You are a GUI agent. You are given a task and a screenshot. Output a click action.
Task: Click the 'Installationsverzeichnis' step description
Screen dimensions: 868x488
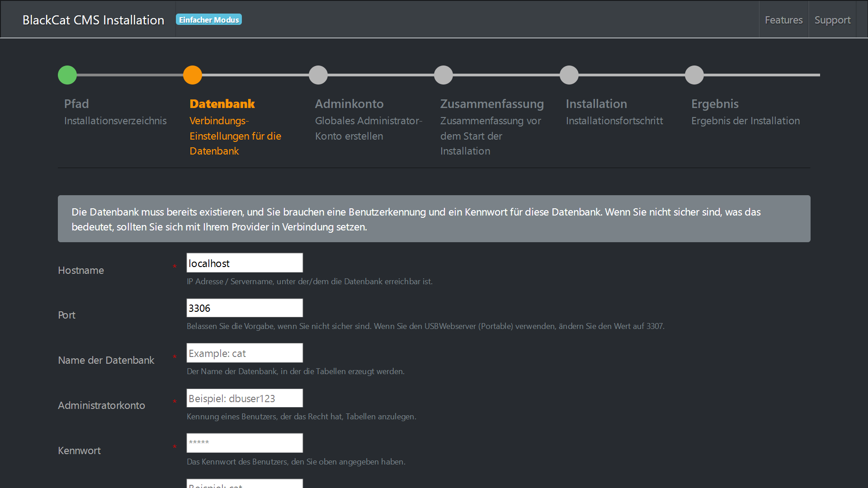click(115, 121)
